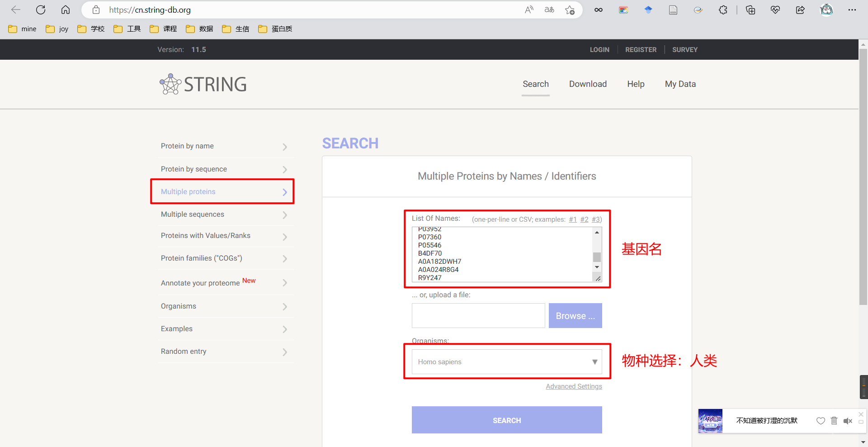Click the infinity extension icon
Screen dimensions: 868x447
[x=599, y=10]
